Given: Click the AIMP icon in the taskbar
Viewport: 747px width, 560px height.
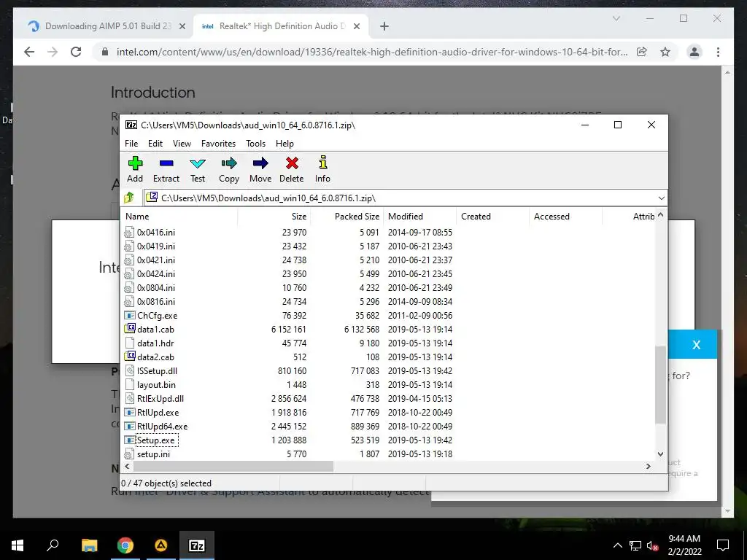Looking at the screenshot, I should [161, 545].
